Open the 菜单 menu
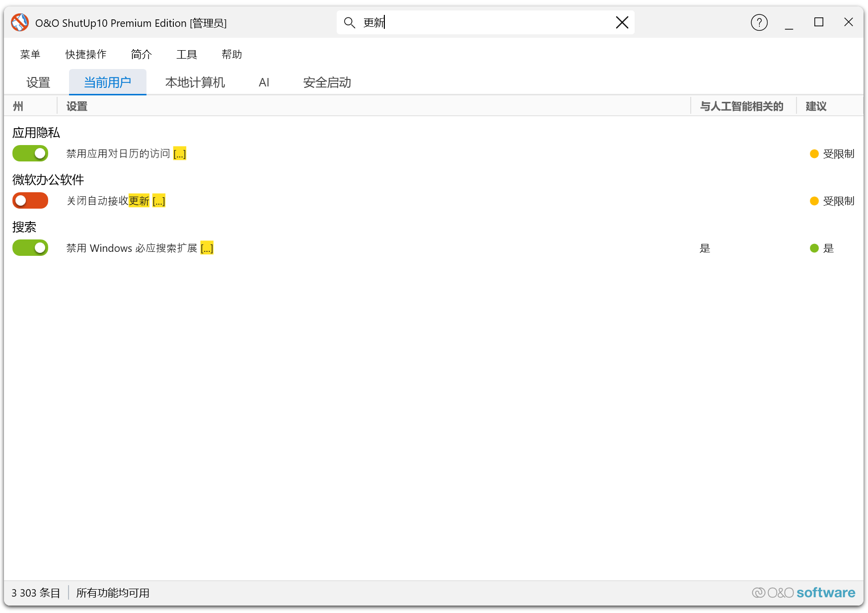Viewport: 868px width, 613px height. click(30, 54)
